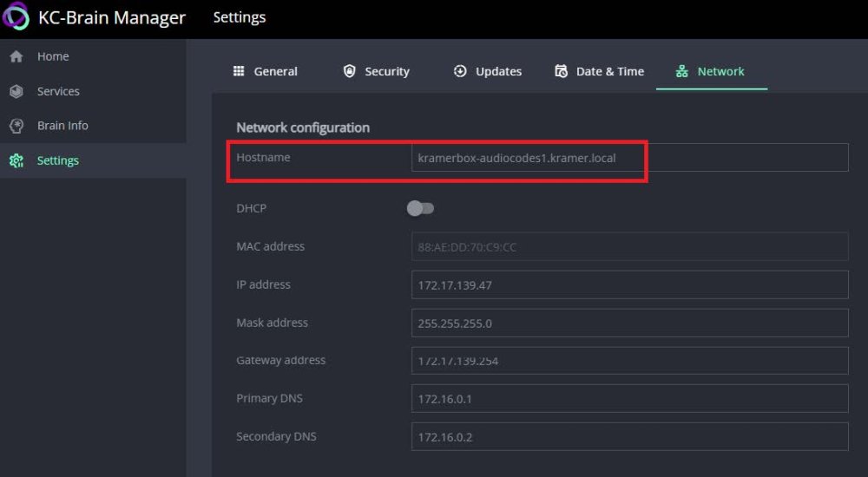Open the Updates tab label

[x=498, y=71]
